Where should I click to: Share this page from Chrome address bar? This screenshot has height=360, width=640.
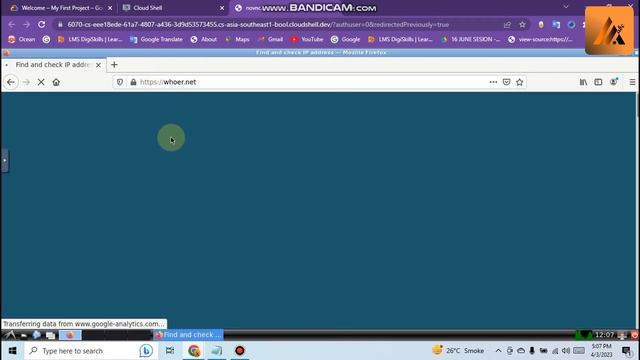[507, 25]
